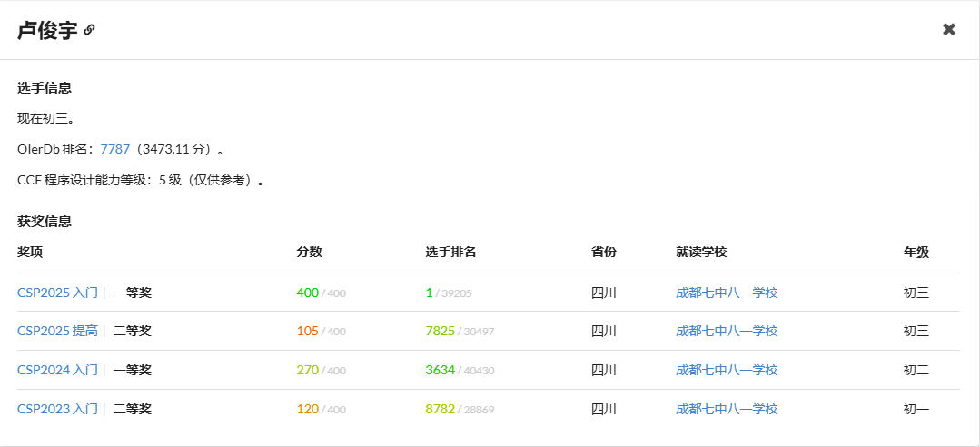Click the rank 3634 of 40430 value

click(440, 370)
